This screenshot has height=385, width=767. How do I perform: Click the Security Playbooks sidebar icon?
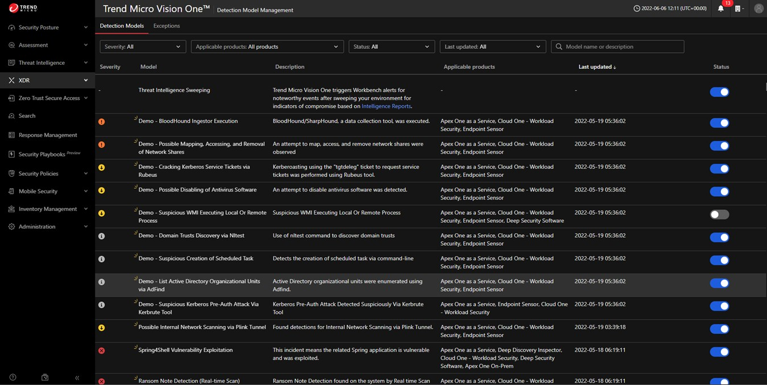[x=11, y=154]
